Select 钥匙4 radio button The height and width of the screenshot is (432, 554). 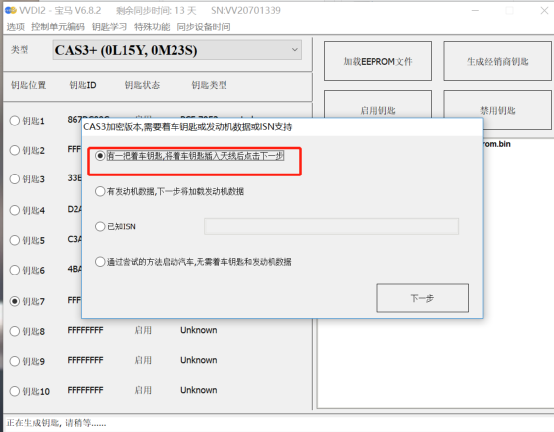14,210
